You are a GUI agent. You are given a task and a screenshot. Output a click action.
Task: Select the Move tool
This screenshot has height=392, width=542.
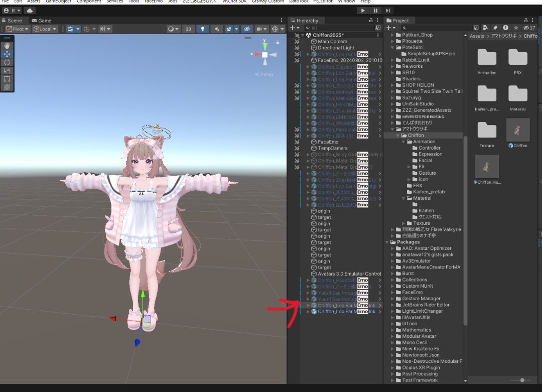(7, 54)
